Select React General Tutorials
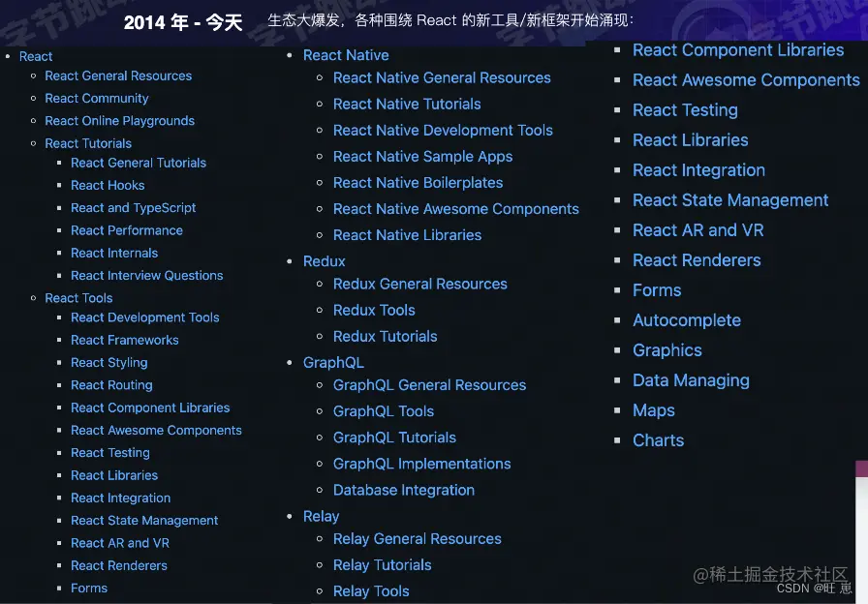Screen dimensions: 868x604 [x=139, y=163]
